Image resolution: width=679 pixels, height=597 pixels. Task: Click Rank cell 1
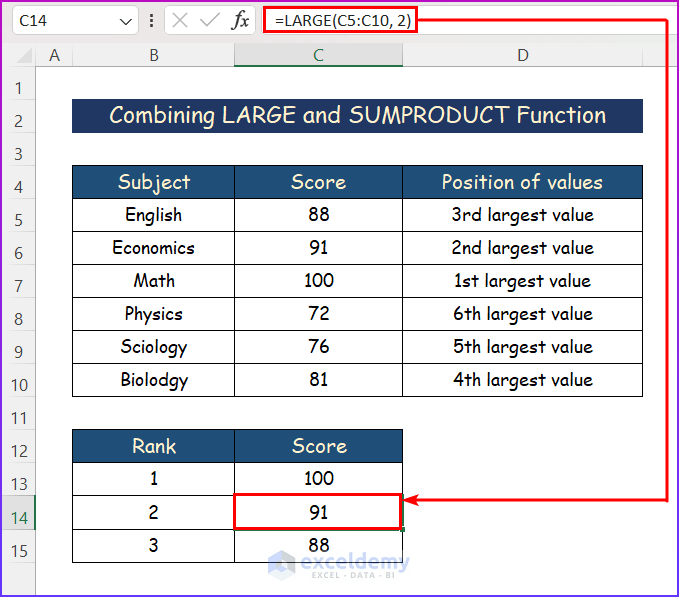(x=153, y=479)
